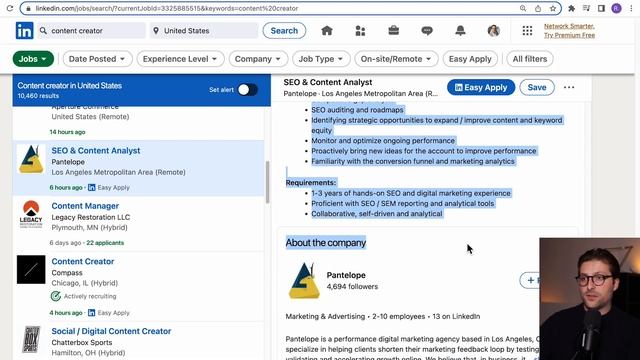Click the United States location field

coord(204,31)
